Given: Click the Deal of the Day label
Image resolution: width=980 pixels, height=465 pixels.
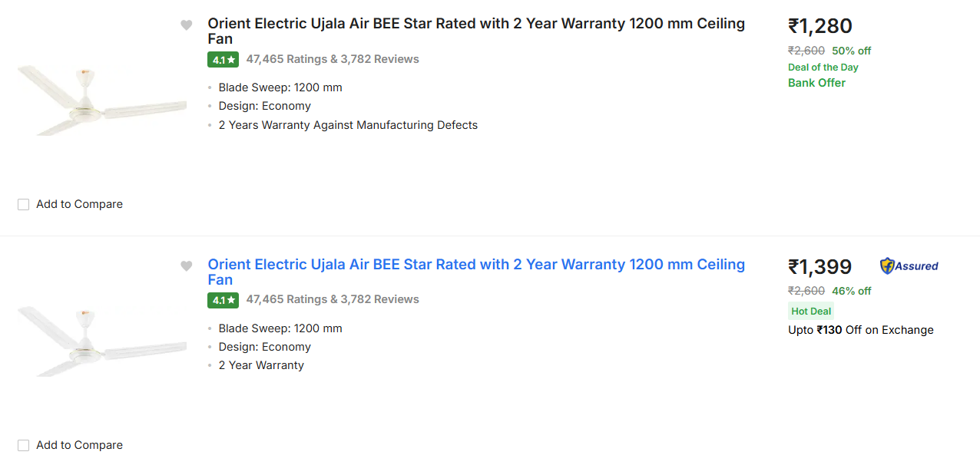Looking at the screenshot, I should tap(823, 68).
